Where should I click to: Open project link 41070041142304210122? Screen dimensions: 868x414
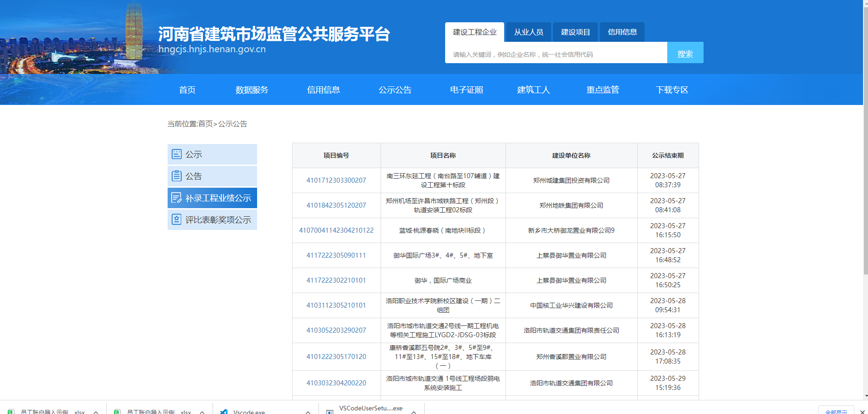click(x=336, y=230)
